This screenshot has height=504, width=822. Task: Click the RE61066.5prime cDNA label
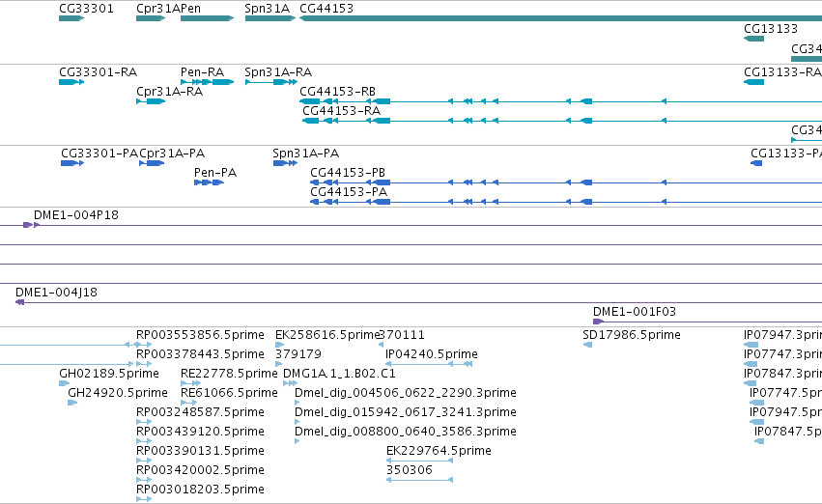point(229,393)
